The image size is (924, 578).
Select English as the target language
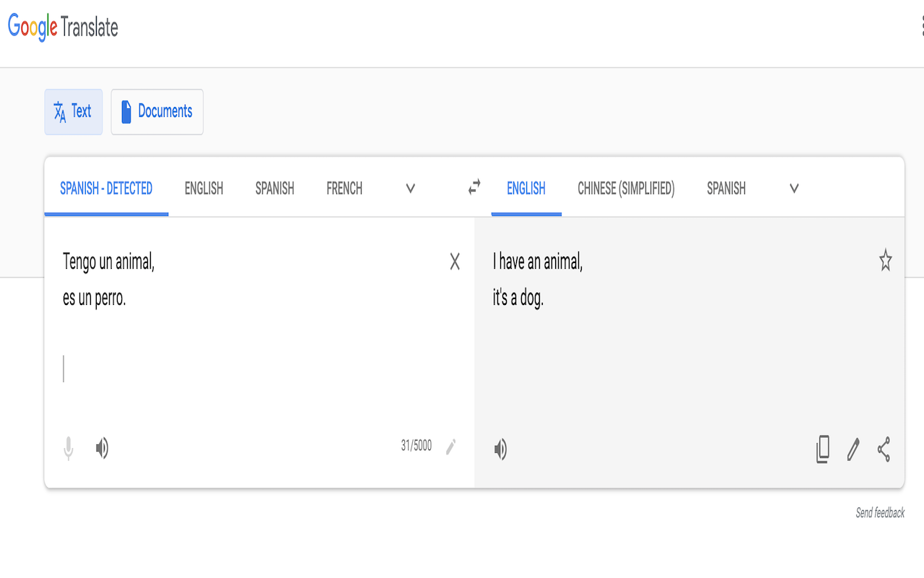526,189
